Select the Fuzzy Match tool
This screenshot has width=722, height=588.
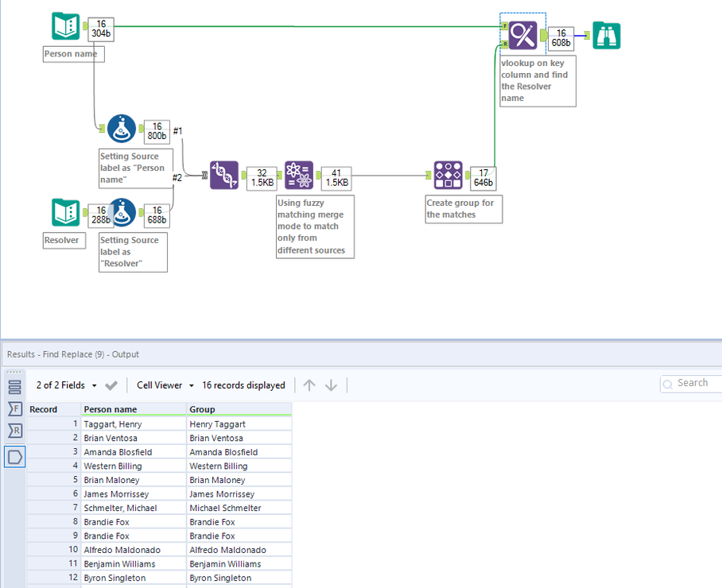coord(299,175)
